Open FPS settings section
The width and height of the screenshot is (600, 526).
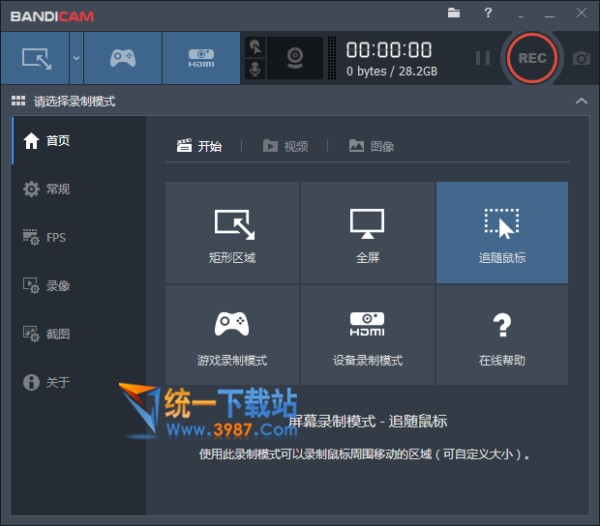[78, 238]
